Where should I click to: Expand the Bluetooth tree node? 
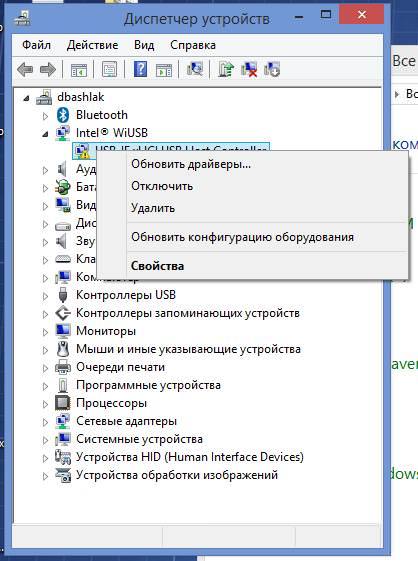pyautogui.click(x=45, y=116)
